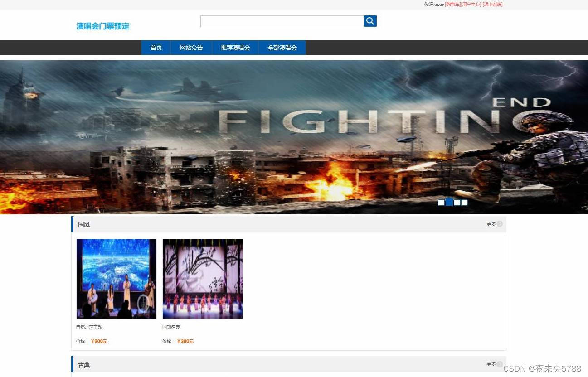Click the 国潮盛典 title text
The image size is (588, 377).
(171, 327)
